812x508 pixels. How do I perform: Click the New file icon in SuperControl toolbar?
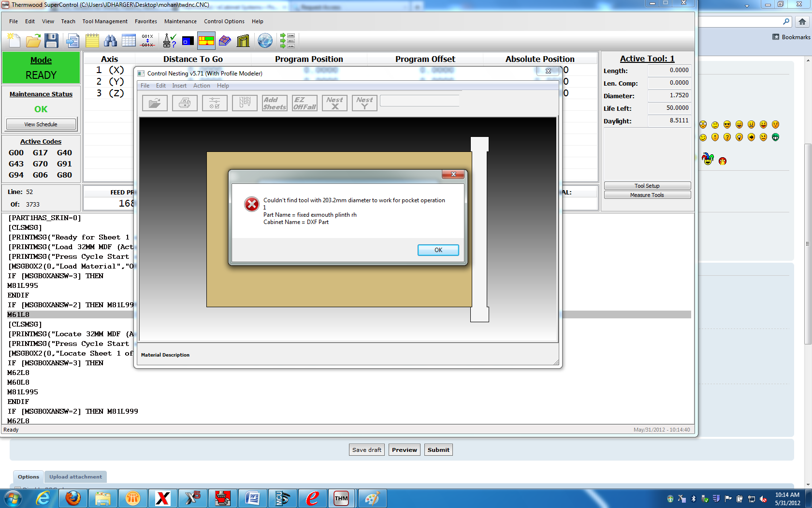[x=14, y=41]
